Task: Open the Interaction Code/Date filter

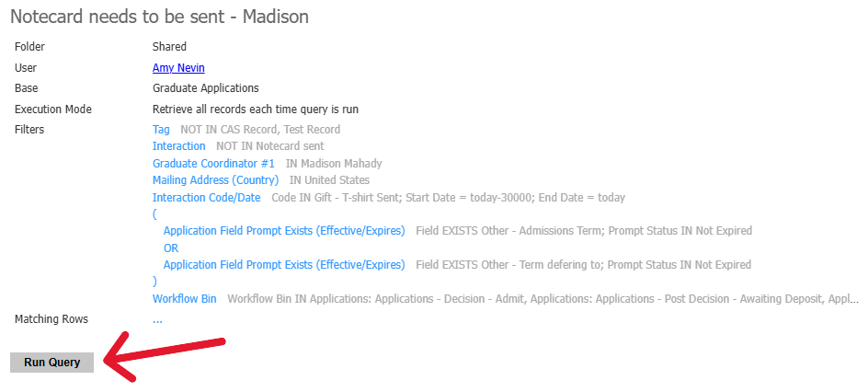Action: (207, 198)
